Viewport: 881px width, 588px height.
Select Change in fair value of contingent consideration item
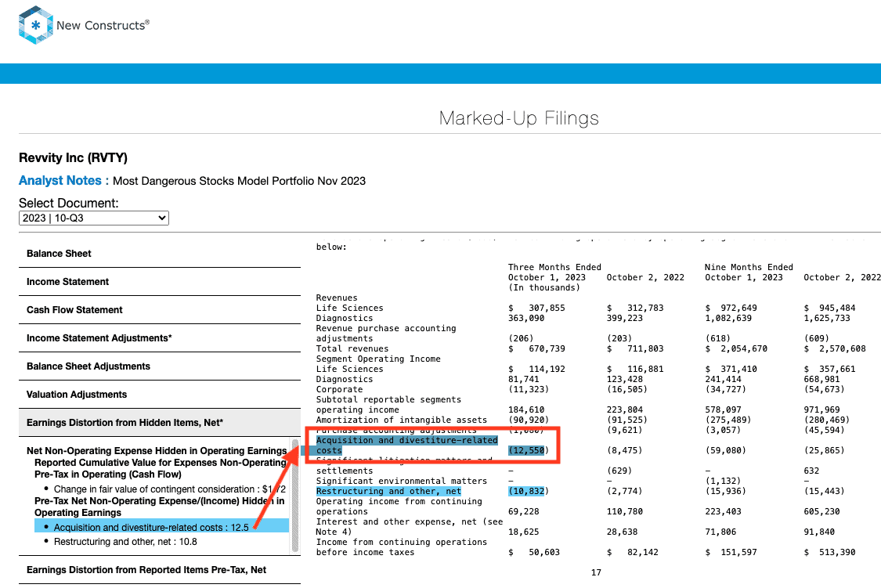[170, 489]
